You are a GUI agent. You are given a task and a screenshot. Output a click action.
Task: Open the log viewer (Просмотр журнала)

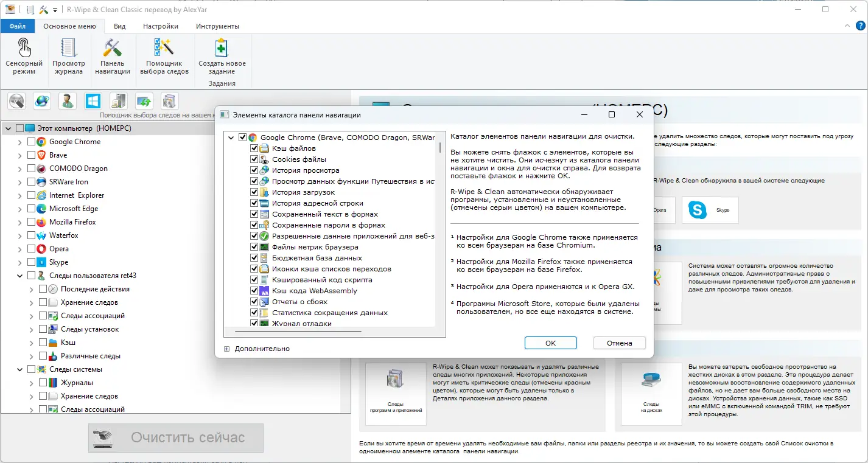69,57
